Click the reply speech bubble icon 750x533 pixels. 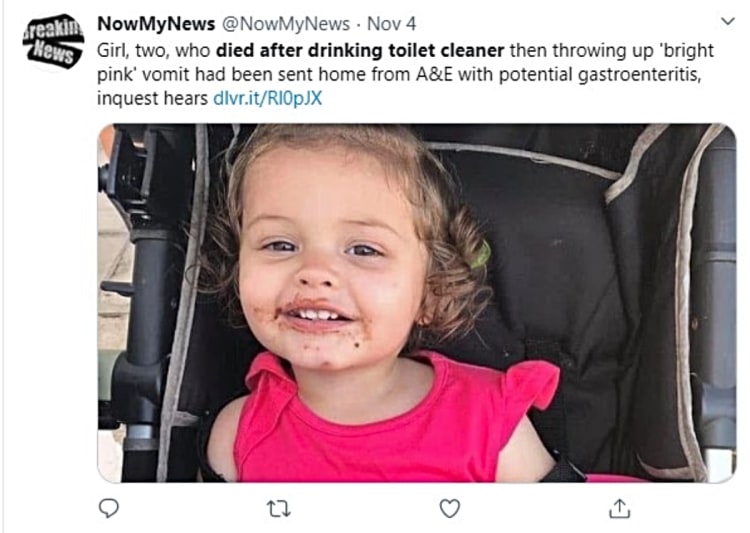[x=109, y=508]
